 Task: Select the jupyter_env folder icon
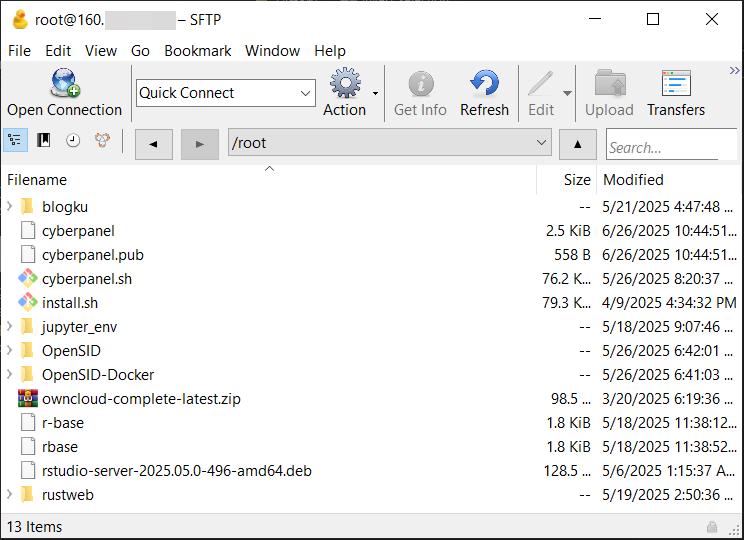point(28,326)
